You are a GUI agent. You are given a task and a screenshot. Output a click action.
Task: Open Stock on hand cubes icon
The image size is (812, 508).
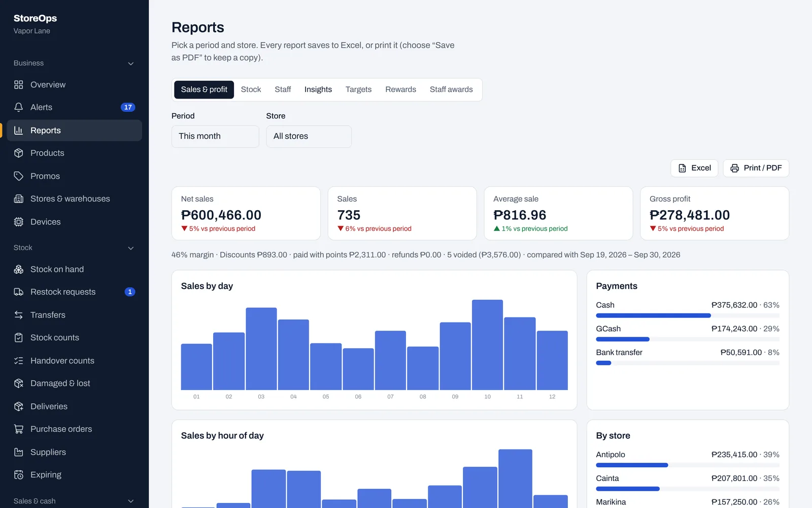tap(19, 269)
